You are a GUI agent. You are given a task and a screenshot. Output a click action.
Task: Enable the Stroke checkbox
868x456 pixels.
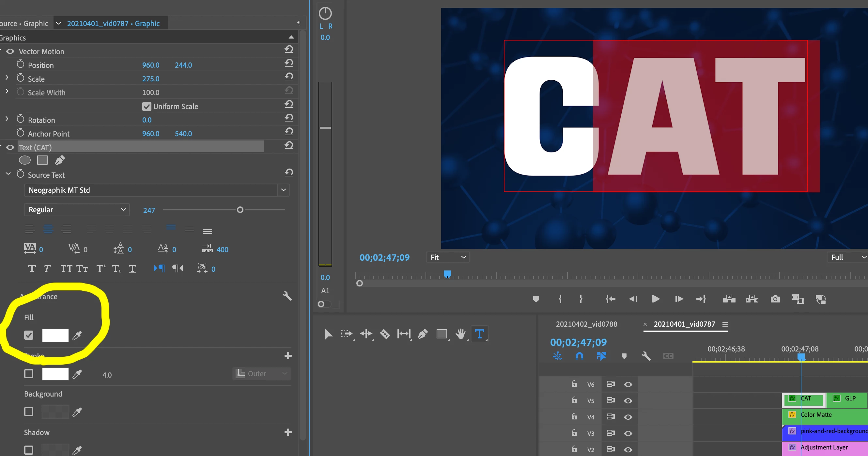tap(29, 374)
